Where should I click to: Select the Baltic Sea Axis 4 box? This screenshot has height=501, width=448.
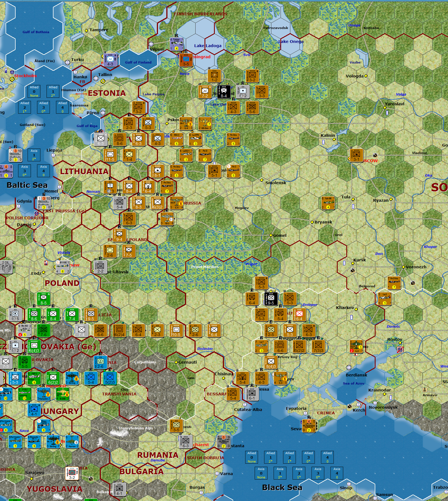pos(43,171)
